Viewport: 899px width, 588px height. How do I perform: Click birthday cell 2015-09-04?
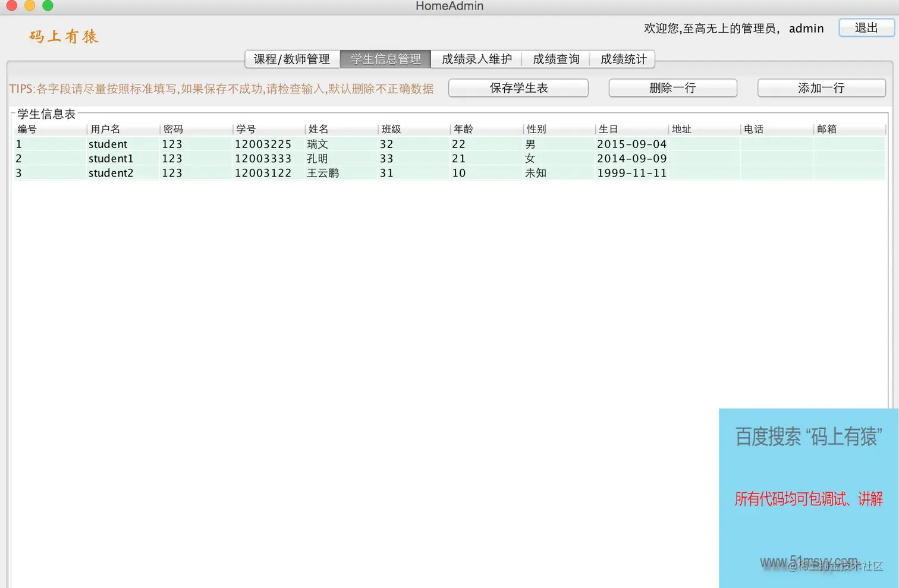coord(631,144)
